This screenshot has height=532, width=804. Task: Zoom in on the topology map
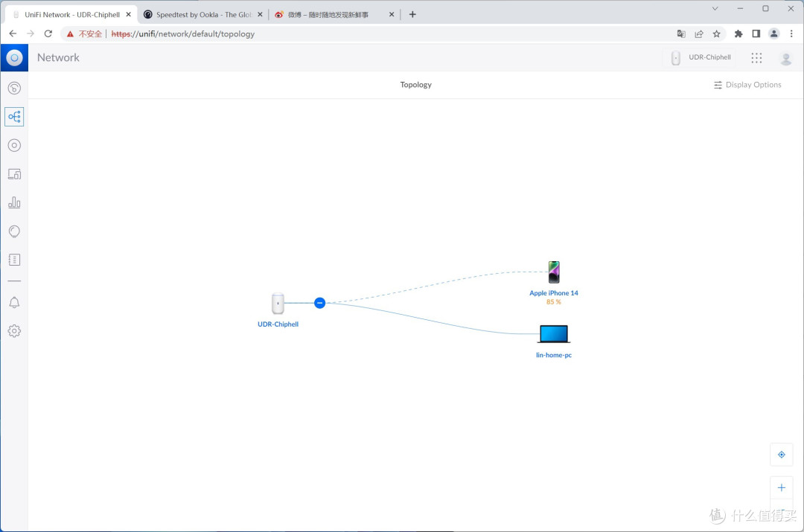coord(781,488)
